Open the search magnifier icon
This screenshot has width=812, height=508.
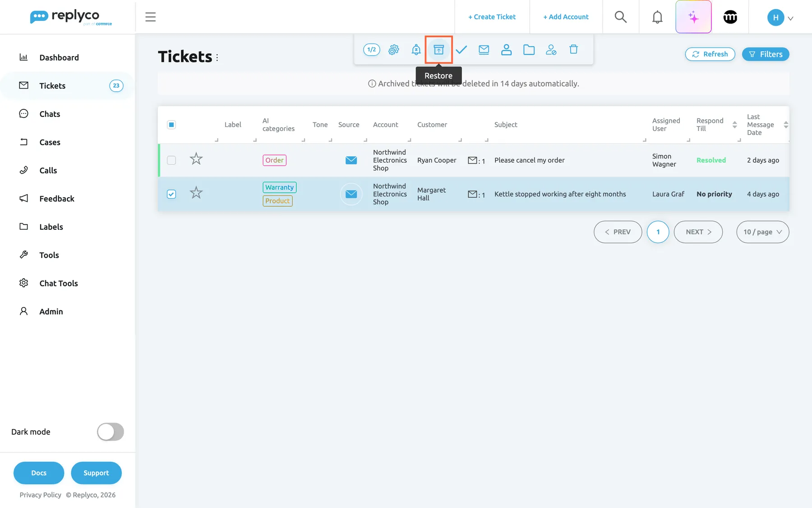(621, 17)
